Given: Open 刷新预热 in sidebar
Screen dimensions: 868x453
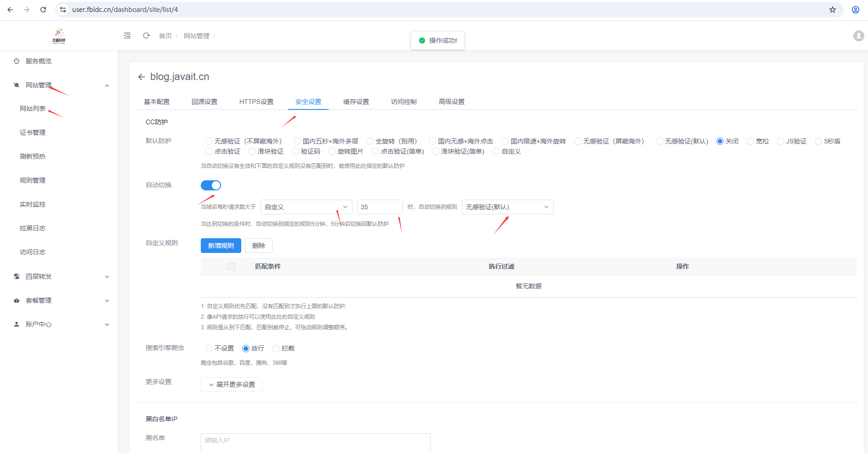Looking at the screenshot, I should pyautogui.click(x=33, y=157).
